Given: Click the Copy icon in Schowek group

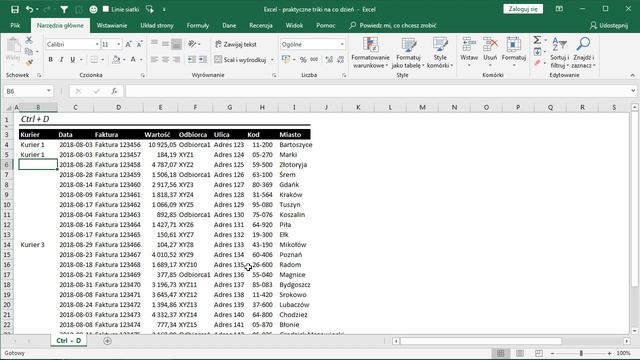Looking at the screenshot, I should click(x=29, y=51).
